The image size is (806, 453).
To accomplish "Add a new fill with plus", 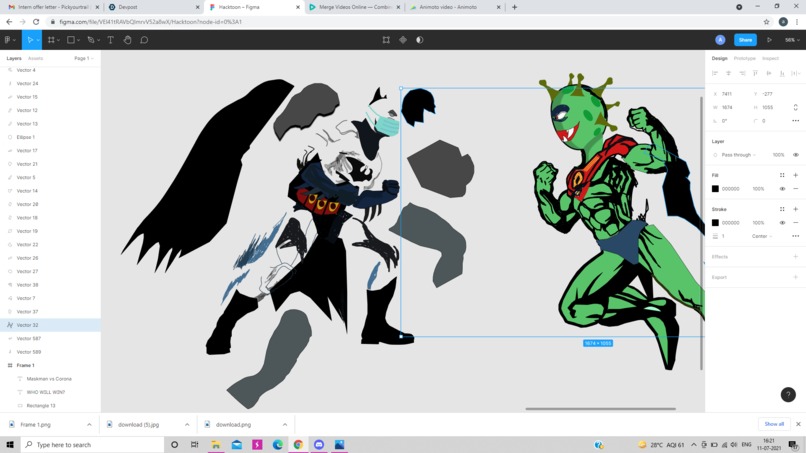I will coord(796,175).
